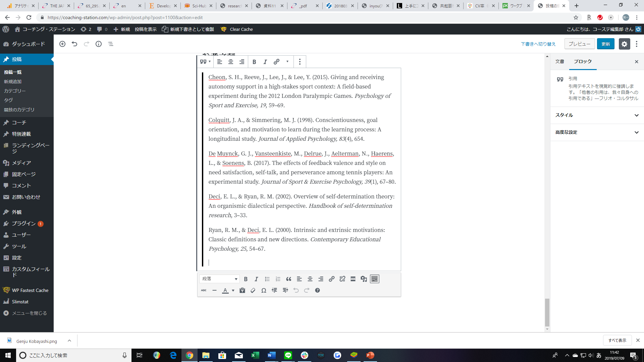Align center in classic toolbar
The height and width of the screenshot is (362, 644).
[x=310, y=279]
